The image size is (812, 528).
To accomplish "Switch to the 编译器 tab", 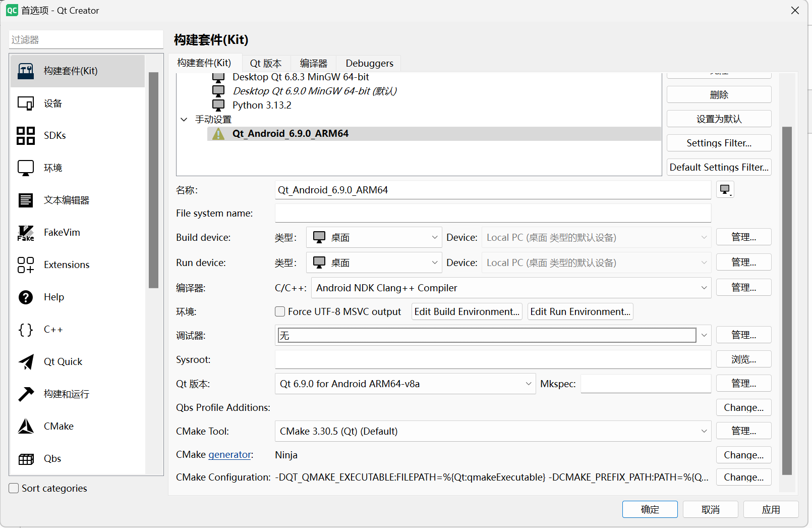I will [314, 64].
